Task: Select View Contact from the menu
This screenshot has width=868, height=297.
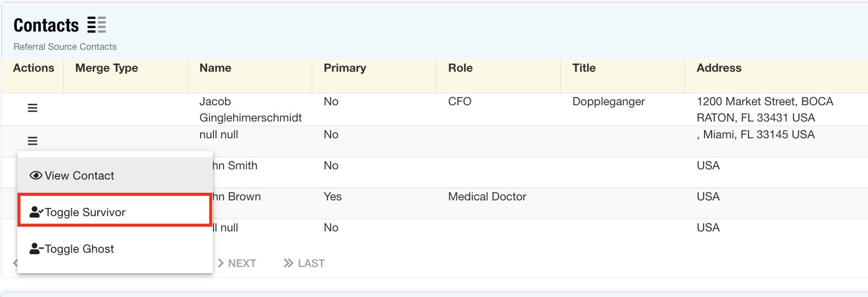Action: [79, 175]
